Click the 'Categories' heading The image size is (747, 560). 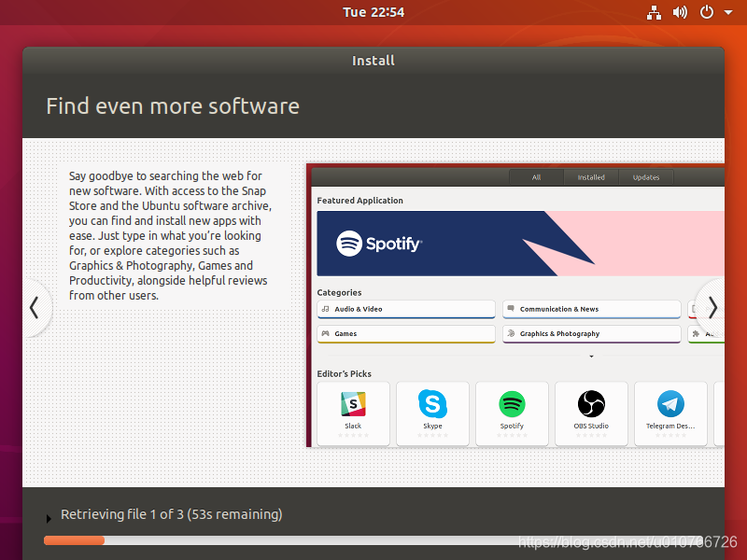point(339,292)
